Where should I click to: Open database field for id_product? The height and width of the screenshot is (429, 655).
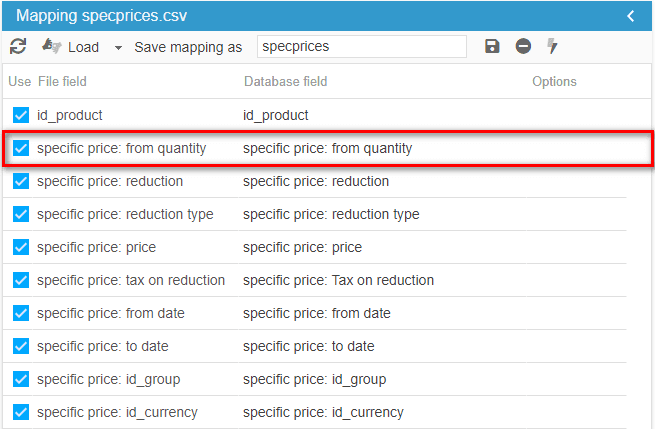tap(276, 115)
